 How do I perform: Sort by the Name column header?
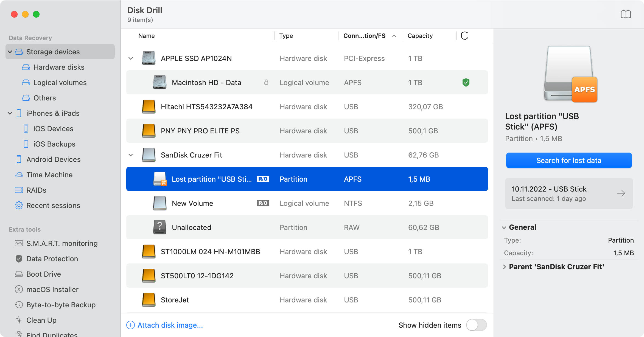pyautogui.click(x=147, y=36)
